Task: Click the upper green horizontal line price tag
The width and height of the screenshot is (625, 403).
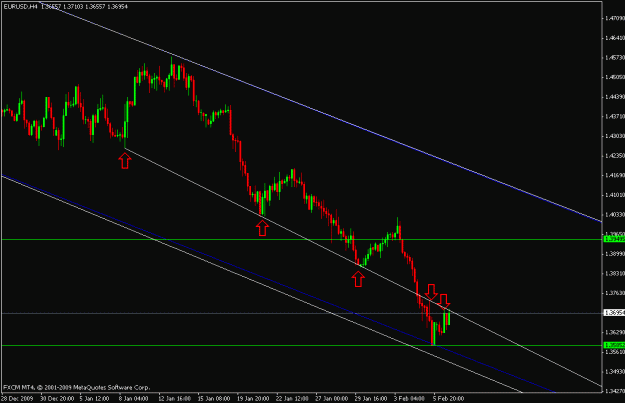Action: (614, 239)
